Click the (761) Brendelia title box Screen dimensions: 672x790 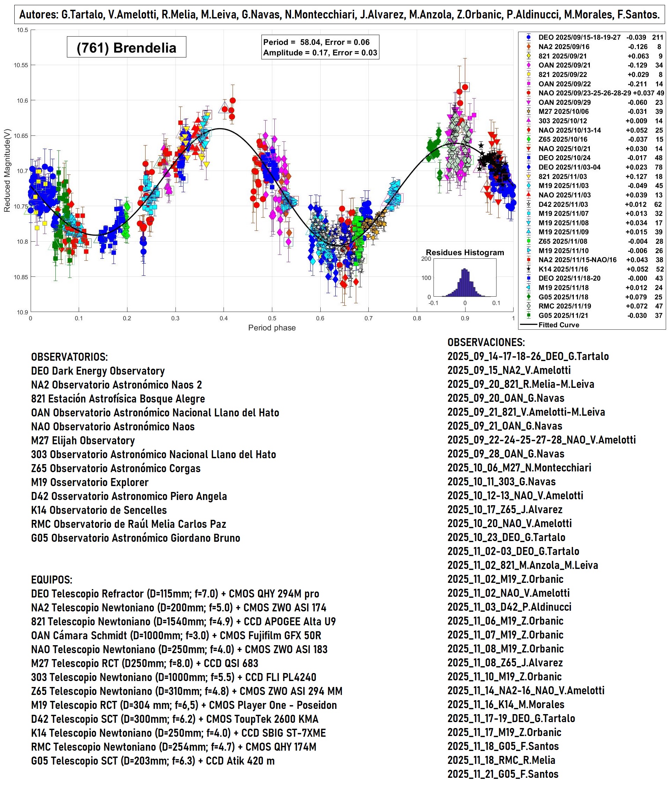126,47
